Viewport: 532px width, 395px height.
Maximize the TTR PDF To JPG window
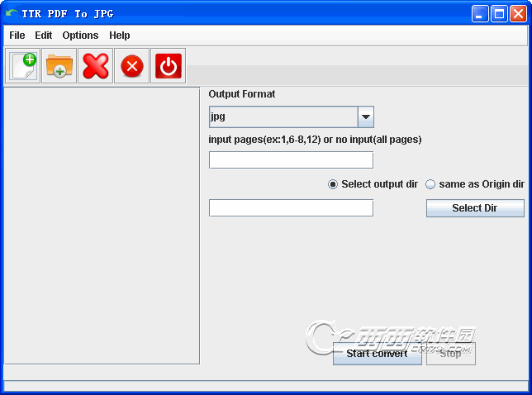click(x=499, y=14)
